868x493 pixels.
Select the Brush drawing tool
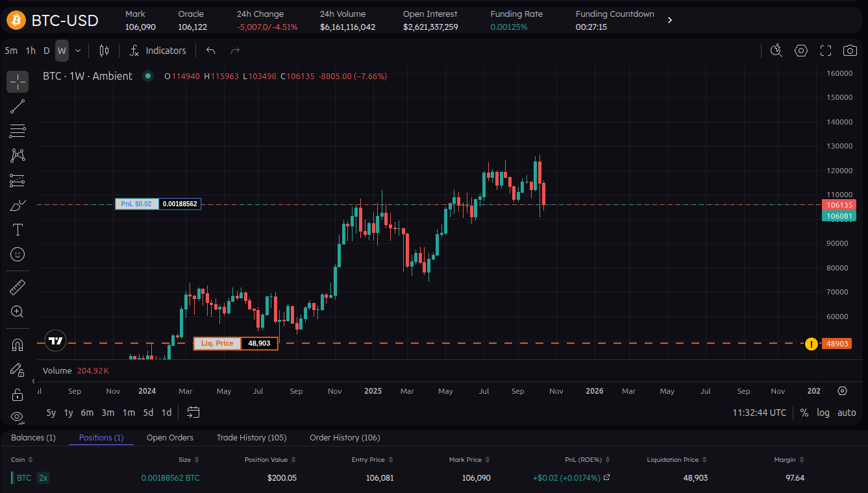pos(17,204)
